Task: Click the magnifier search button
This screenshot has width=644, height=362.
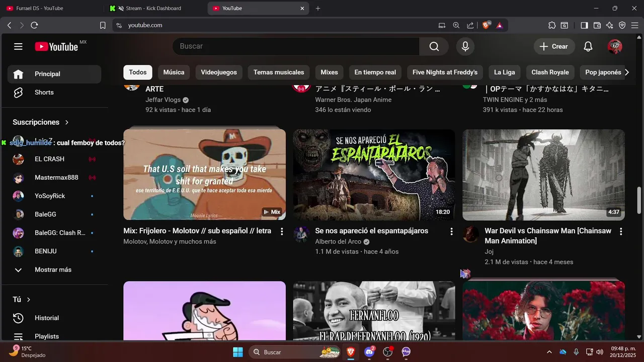Action: coord(434,46)
